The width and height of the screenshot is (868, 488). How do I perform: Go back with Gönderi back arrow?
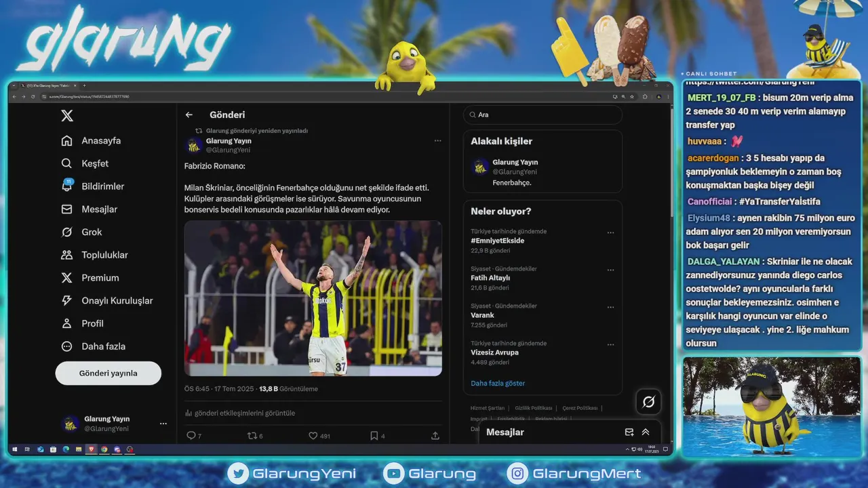pyautogui.click(x=189, y=115)
